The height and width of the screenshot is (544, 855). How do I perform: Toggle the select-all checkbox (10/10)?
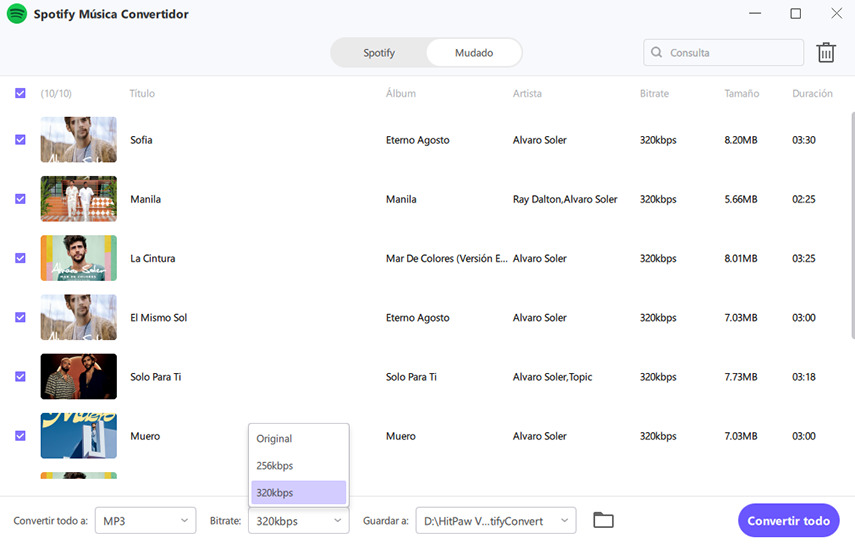(20, 93)
